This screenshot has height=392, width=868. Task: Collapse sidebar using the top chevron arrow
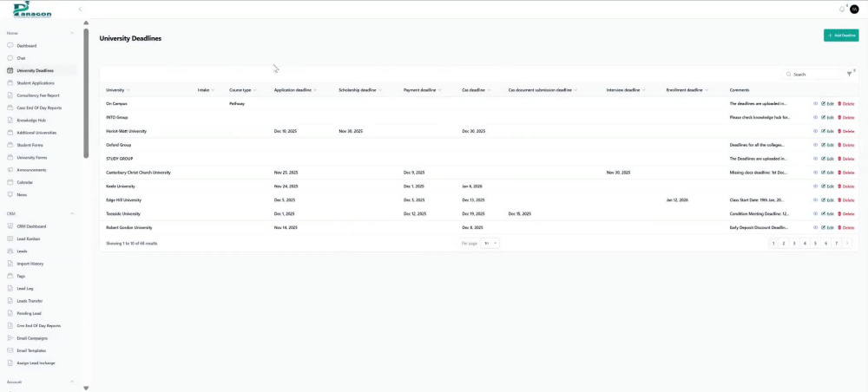pyautogui.click(x=80, y=10)
